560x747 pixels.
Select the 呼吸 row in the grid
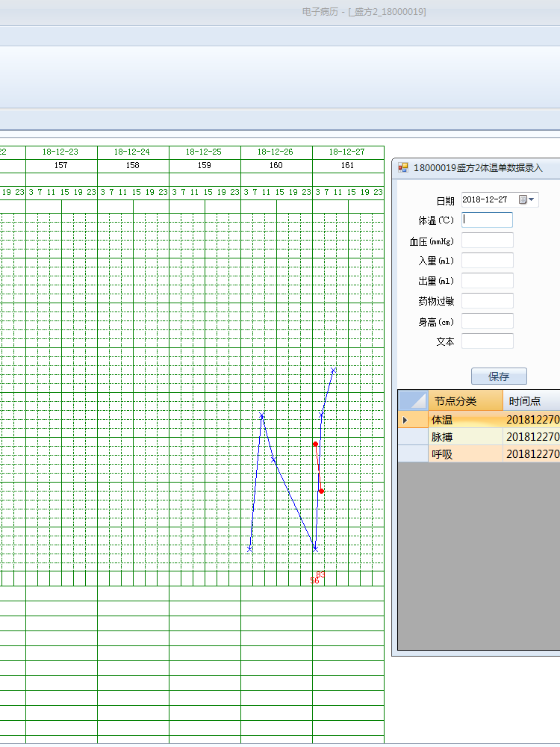pos(479,454)
